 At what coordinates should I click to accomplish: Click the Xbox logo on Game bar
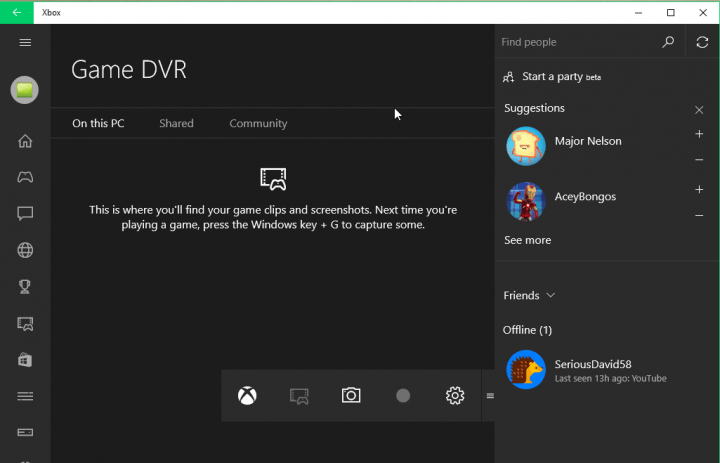247,395
